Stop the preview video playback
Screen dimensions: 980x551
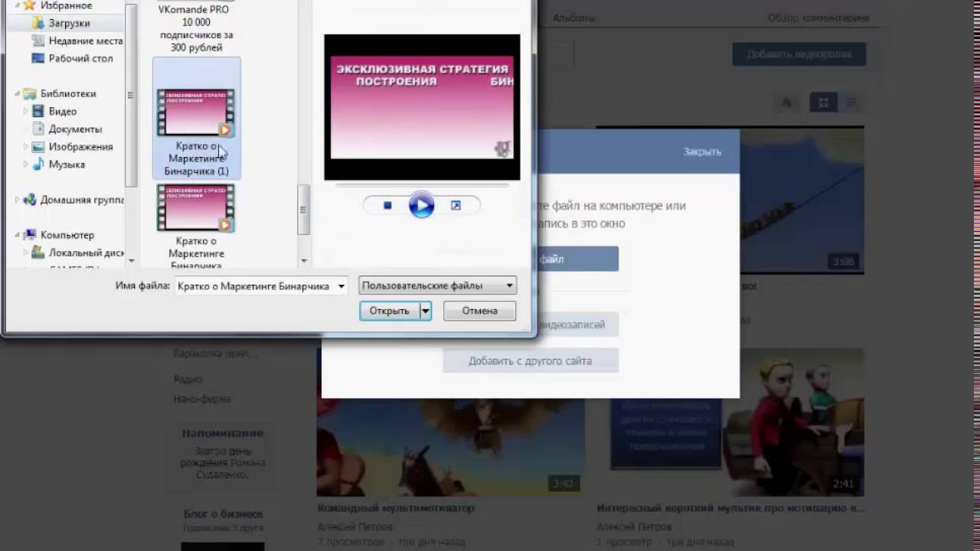click(387, 205)
